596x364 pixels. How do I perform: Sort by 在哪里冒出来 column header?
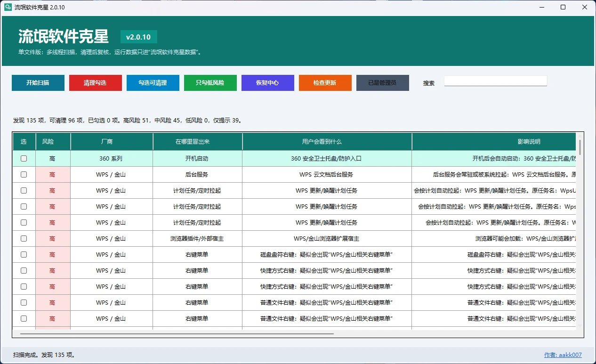(198, 142)
